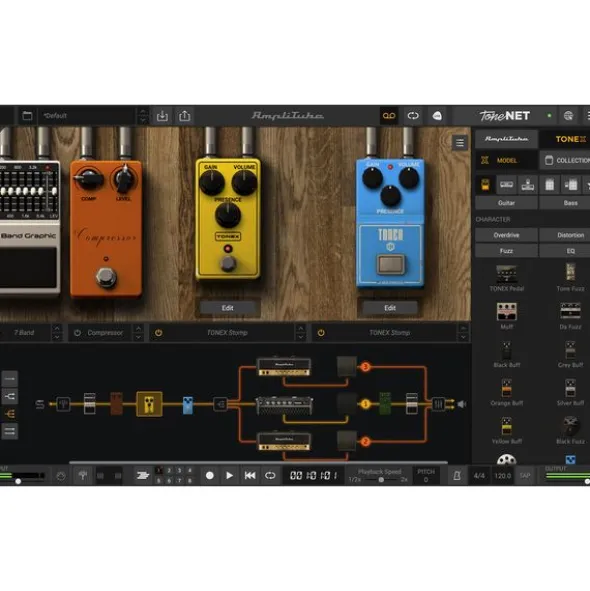The width and height of the screenshot is (590, 591).
Task: Choose the three-way split routing layout icon
Action: point(9,414)
